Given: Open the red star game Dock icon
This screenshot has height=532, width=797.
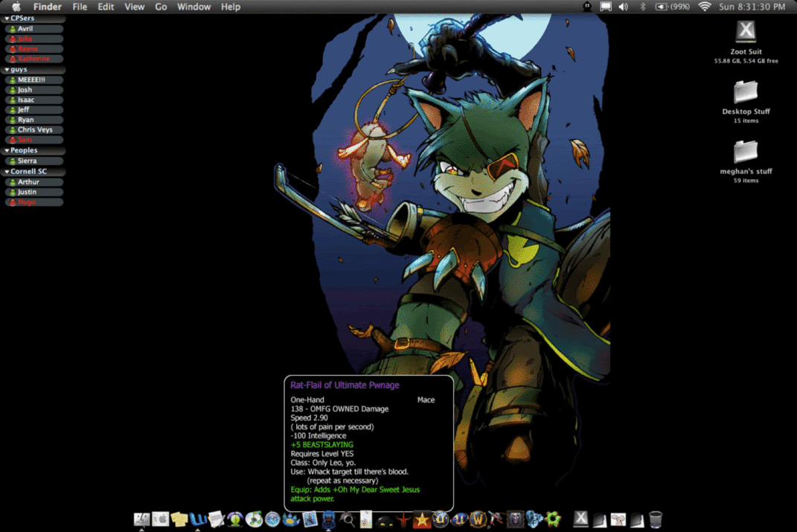Looking at the screenshot, I should tap(422, 519).
